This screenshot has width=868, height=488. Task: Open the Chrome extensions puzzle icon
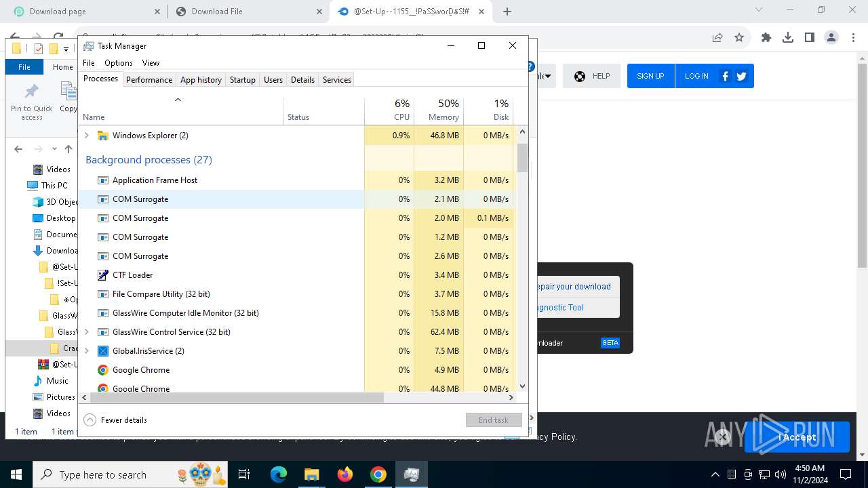point(766,37)
